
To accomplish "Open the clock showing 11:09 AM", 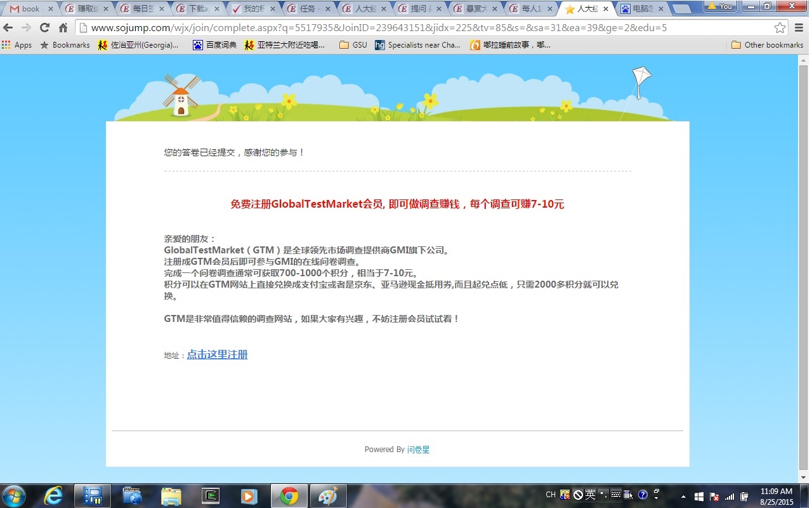I will tap(776, 496).
